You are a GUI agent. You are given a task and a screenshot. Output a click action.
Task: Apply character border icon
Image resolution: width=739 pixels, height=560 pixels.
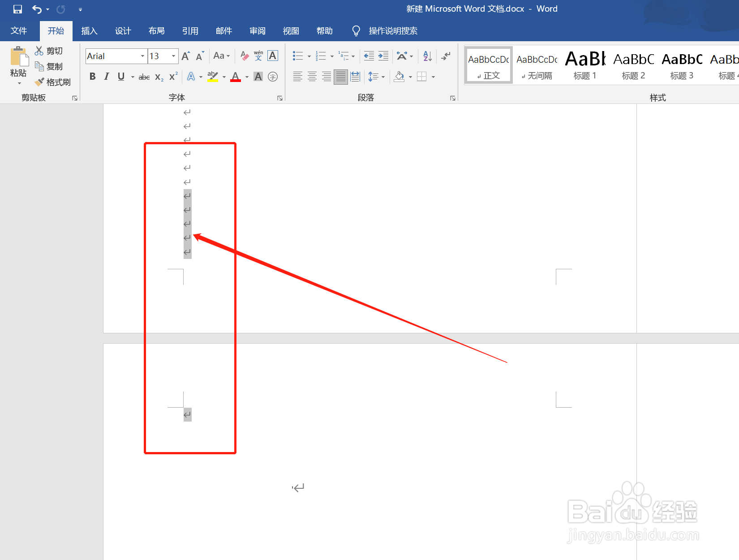click(x=273, y=56)
